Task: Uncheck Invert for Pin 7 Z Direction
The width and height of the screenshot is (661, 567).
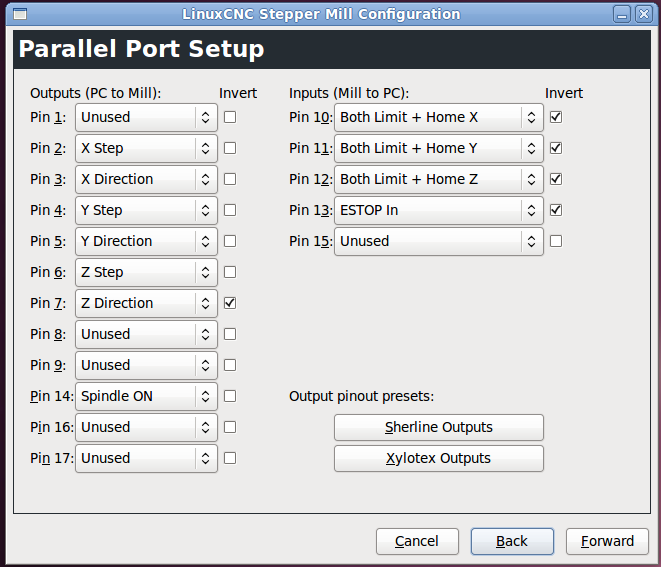Action: point(231,303)
